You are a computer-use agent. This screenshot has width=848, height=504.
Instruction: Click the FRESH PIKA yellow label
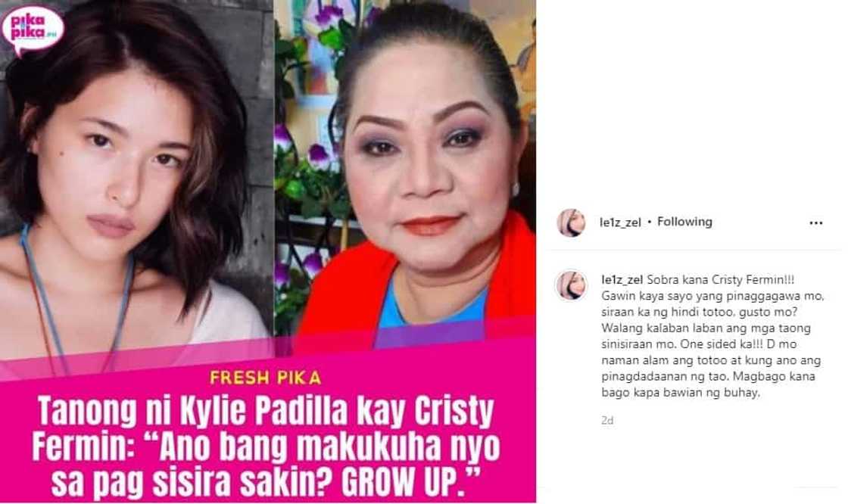(265, 378)
